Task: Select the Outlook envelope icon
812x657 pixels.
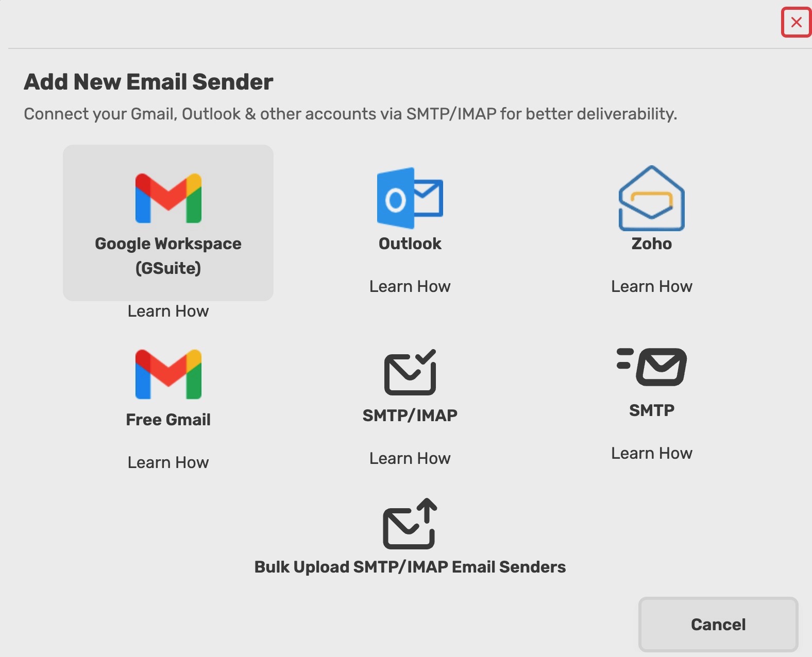Action: [410, 198]
